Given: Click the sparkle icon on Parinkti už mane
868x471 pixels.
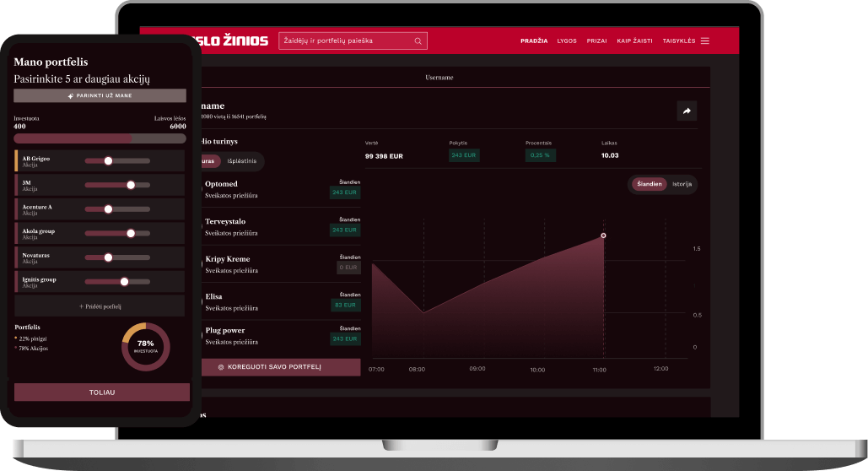Looking at the screenshot, I should 70,96.
